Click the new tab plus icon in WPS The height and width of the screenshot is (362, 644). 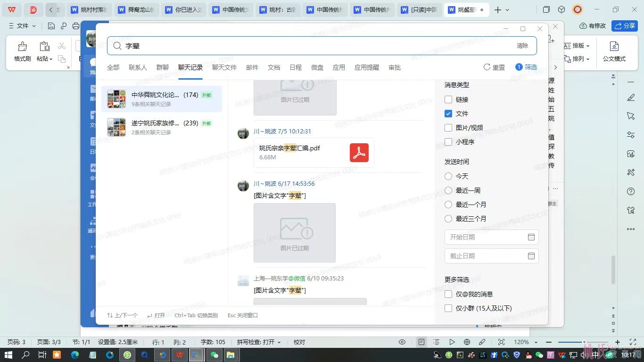coord(498,10)
